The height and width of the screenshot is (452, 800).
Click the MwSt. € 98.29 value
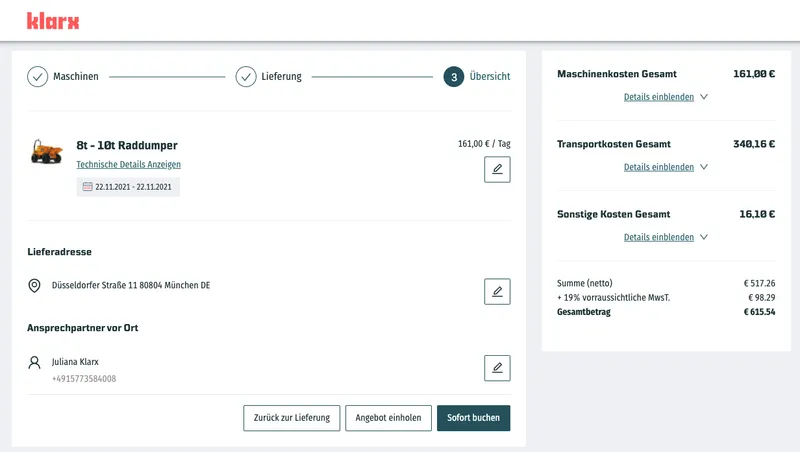click(762, 297)
